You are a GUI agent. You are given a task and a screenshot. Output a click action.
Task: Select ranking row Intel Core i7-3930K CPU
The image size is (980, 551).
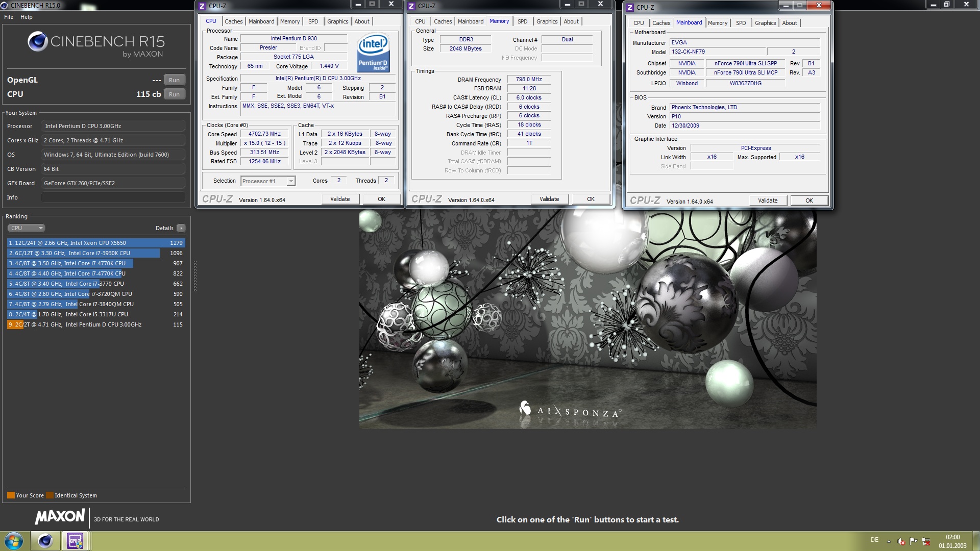click(x=96, y=253)
